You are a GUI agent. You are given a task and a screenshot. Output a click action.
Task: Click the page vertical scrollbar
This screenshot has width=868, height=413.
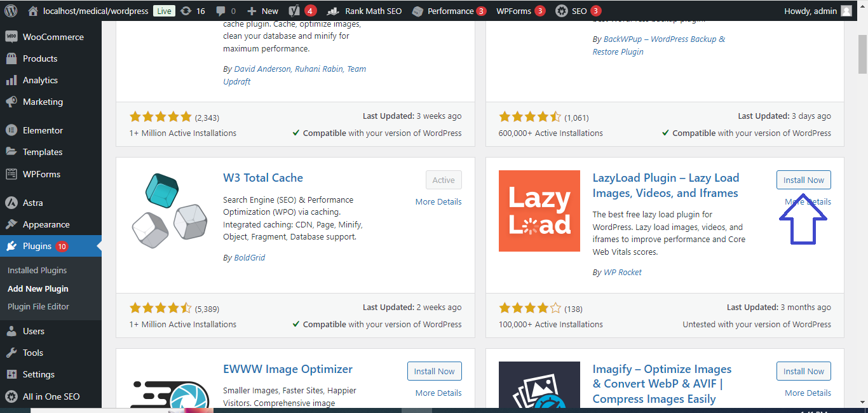(862, 191)
